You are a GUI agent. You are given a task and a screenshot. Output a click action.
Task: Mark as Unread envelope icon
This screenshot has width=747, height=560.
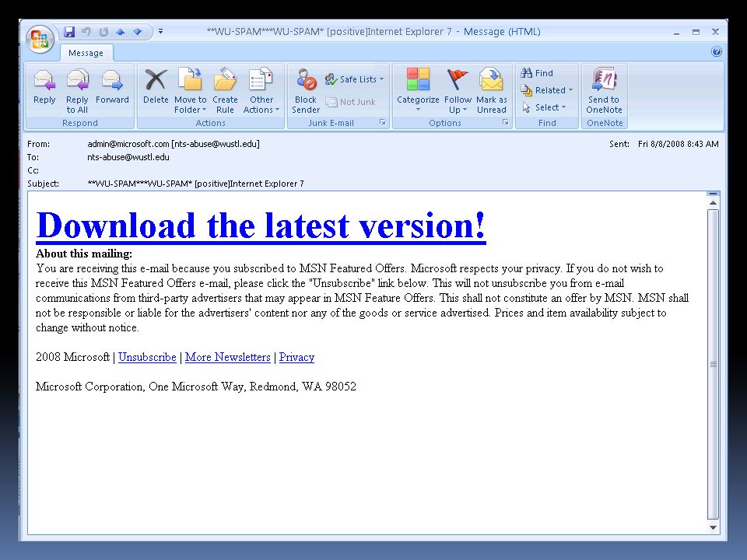coord(492,92)
